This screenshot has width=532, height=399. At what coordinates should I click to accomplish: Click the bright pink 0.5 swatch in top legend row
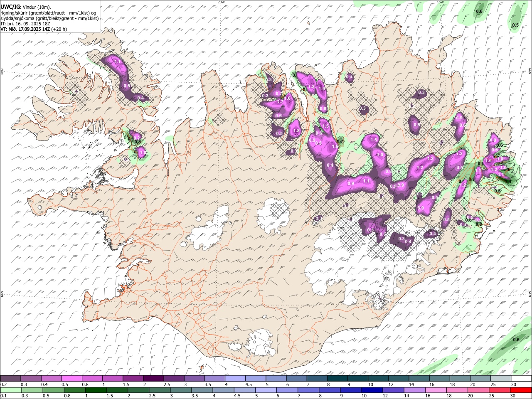[x=72, y=379]
